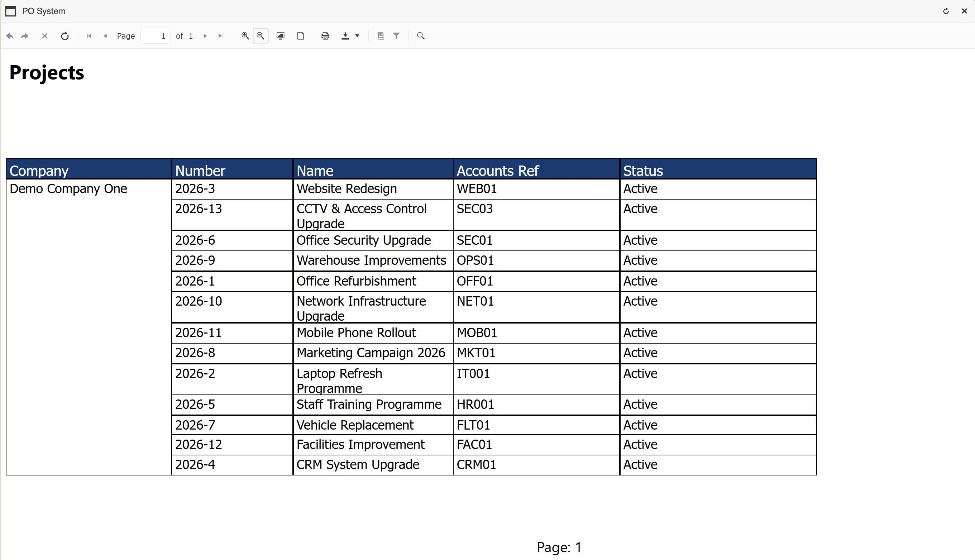The height and width of the screenshot is (560, 975).
Task: Refresh the report with toolbar reload icon
Action: [65, 36]
